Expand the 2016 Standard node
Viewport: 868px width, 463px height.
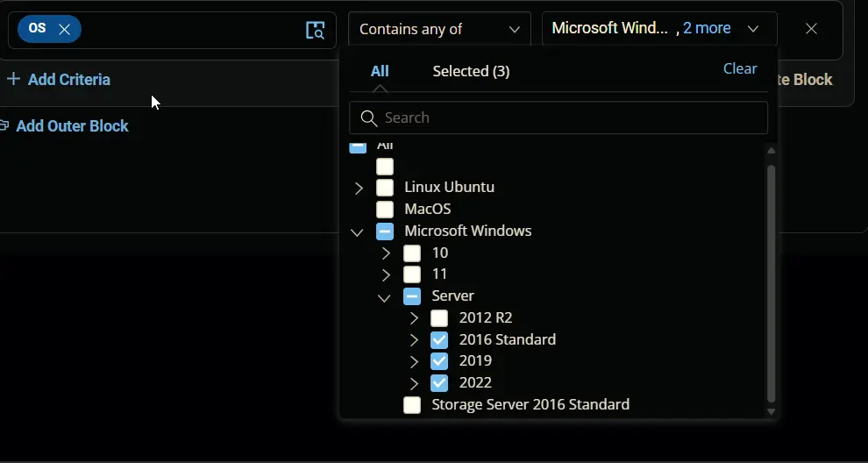(414, 340)
